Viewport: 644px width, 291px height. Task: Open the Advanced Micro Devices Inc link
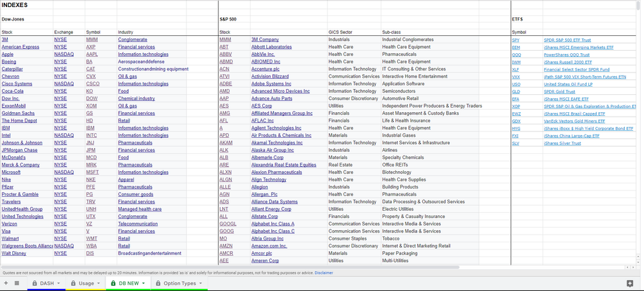tap(281, 91)
